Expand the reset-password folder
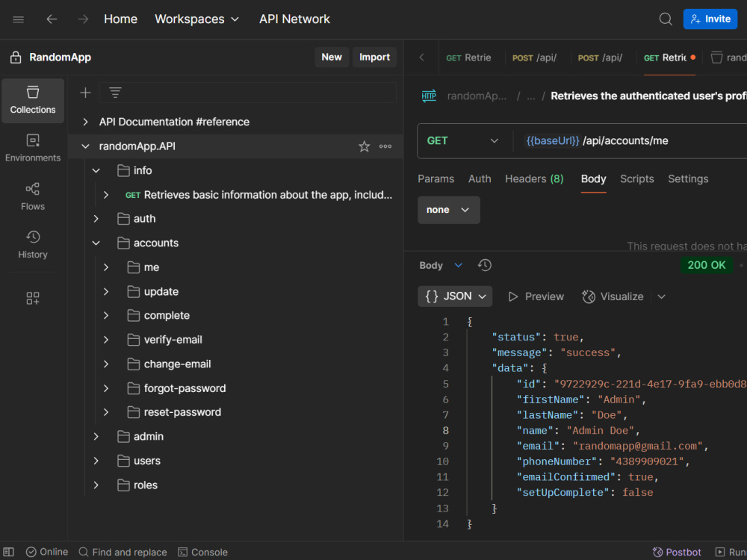This screenshot has width=747, height=560. 106,412
